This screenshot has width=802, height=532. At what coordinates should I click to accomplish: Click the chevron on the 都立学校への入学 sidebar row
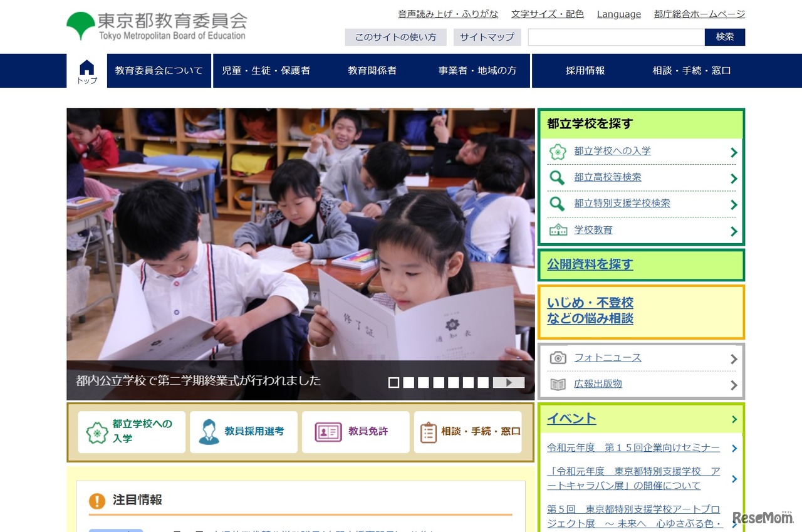click(734, 152)
